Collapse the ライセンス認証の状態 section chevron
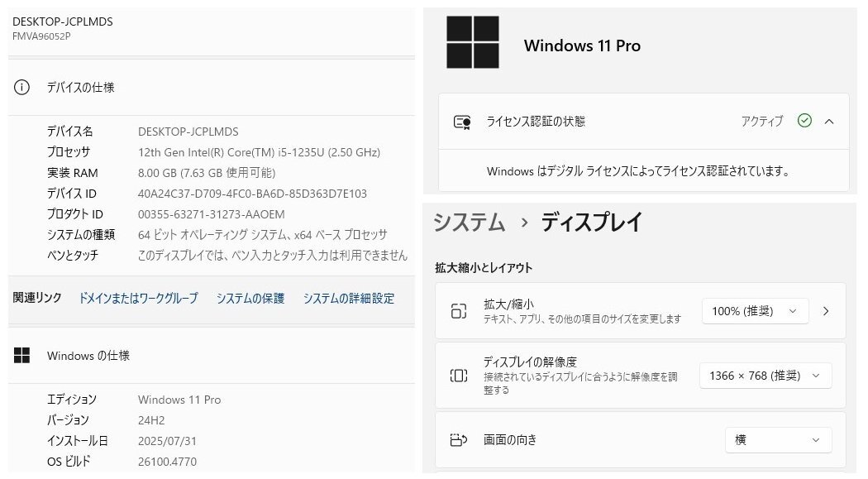This screenshot has height=479, width=868. 828,122
